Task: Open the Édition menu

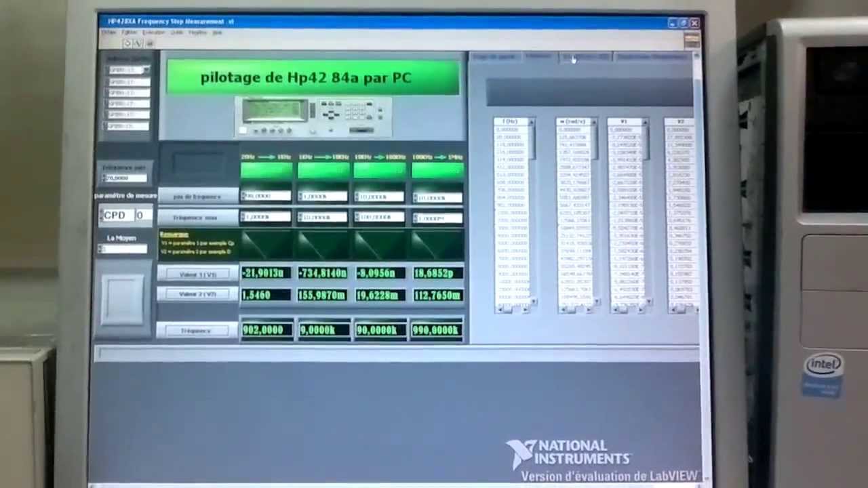Action: [x=129, y=32]
